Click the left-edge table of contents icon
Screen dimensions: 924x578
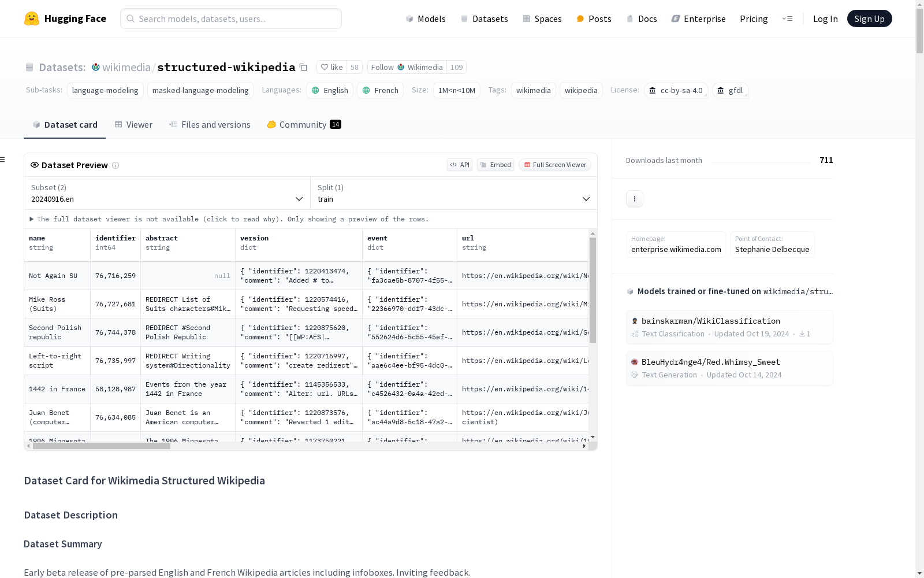pos(2,160)
